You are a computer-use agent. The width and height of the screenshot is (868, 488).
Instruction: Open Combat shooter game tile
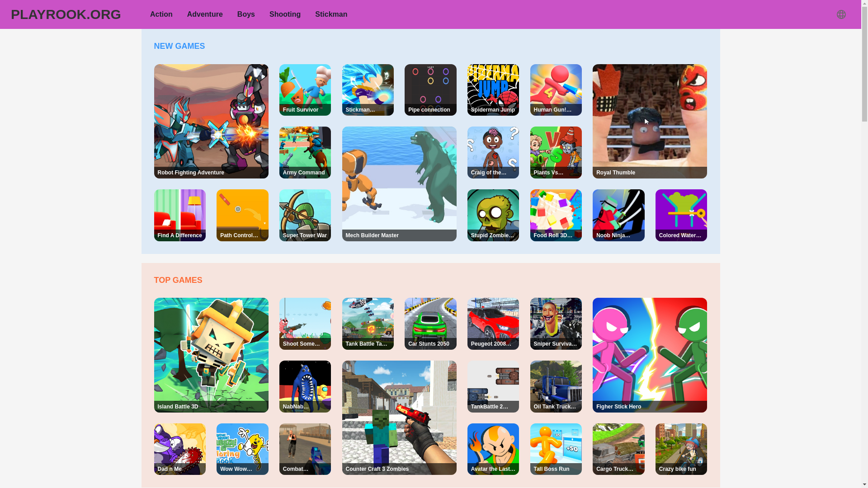[305, 449]
